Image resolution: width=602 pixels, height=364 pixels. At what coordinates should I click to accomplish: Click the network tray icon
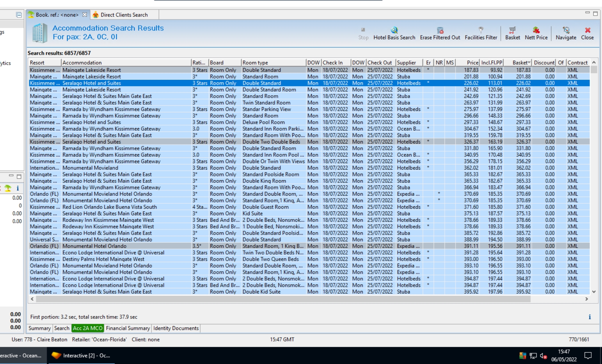[x=533, y=356]
